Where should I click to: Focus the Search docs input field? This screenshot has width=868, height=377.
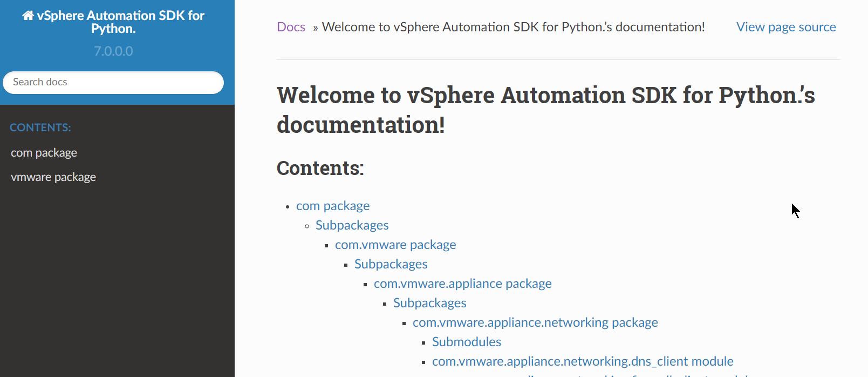point(113,82)
